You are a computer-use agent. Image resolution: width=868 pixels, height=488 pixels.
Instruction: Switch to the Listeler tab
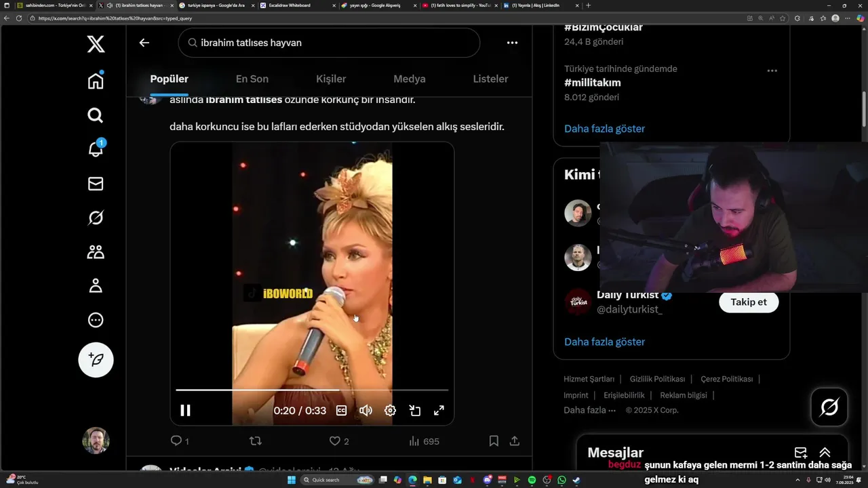pos(490,79)
